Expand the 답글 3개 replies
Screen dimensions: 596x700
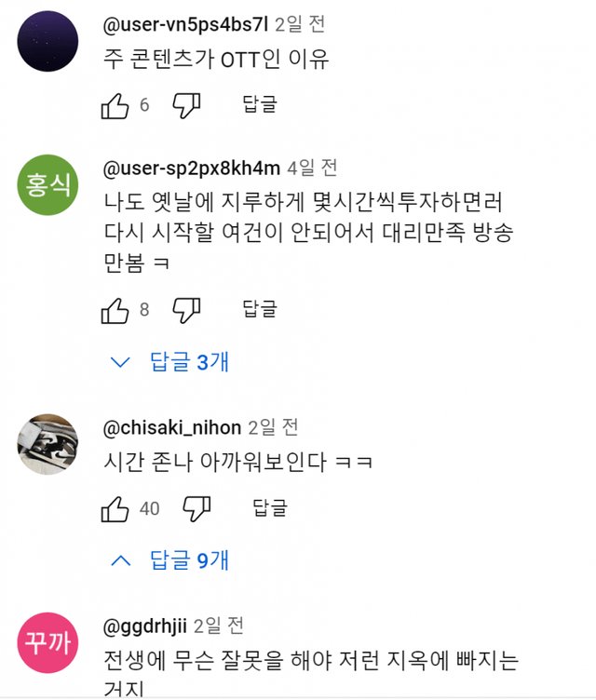(x=170, y=362)
